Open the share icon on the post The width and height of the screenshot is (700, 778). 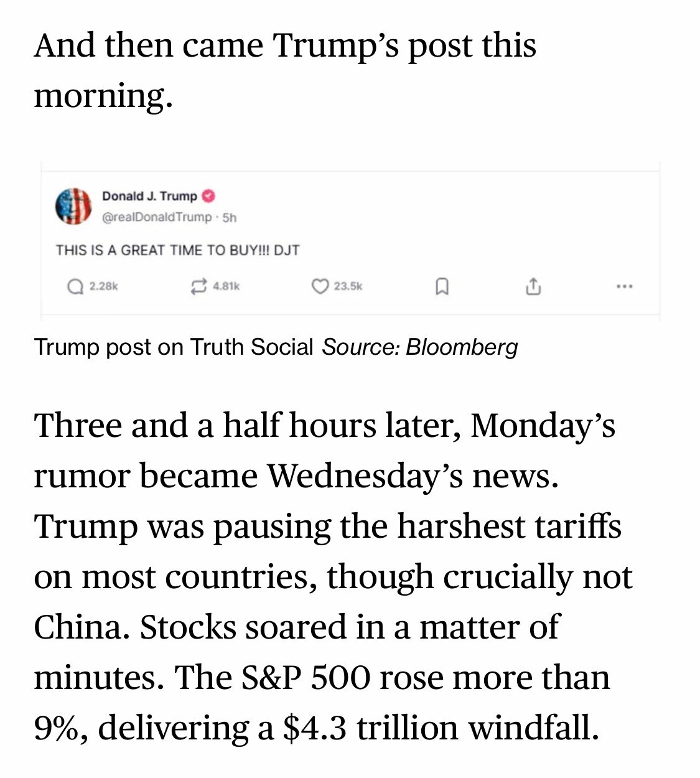tap(533, 287)
